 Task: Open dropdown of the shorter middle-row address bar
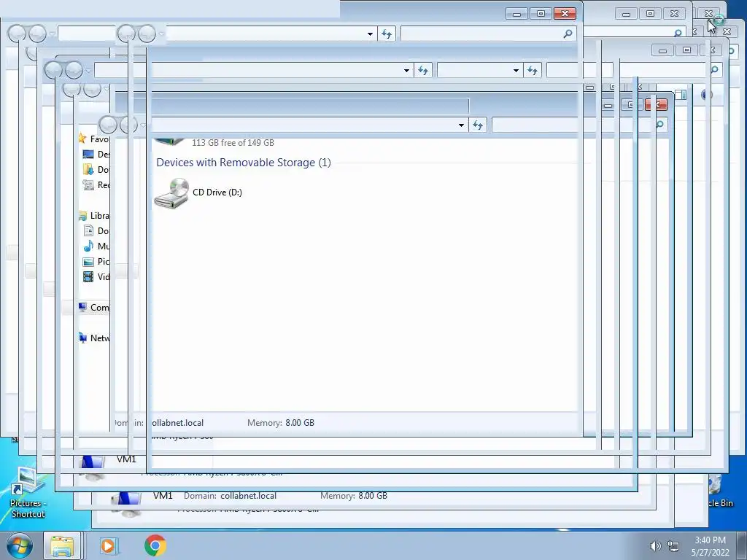516,71
